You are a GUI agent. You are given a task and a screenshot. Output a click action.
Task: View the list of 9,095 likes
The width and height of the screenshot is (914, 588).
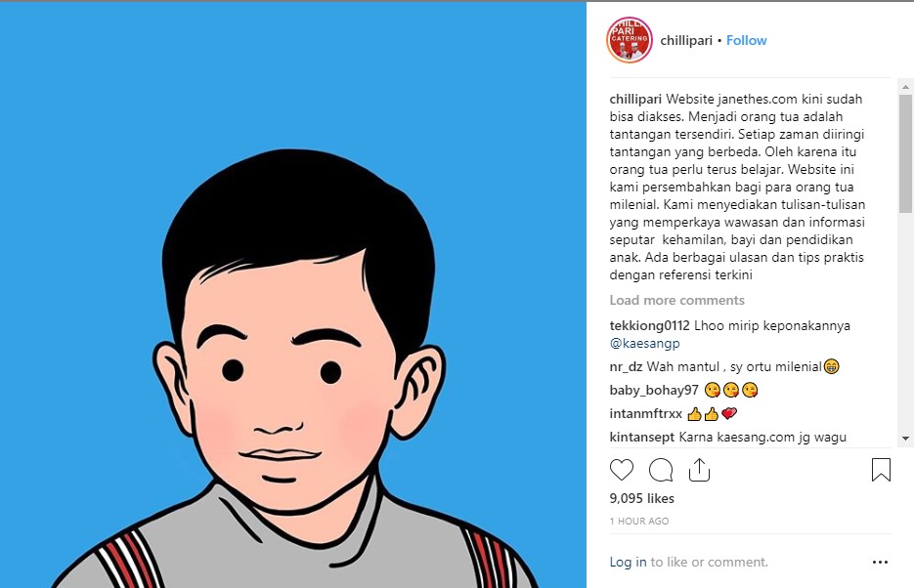click(642, 498)
